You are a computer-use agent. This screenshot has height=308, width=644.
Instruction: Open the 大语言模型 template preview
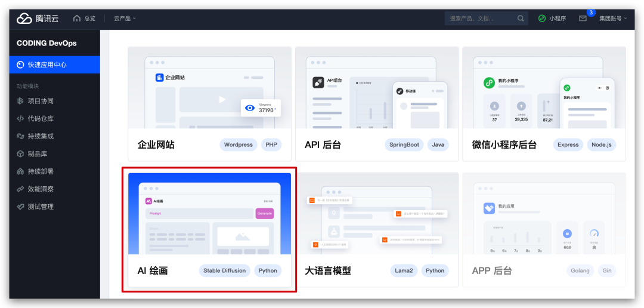(377, 214)
